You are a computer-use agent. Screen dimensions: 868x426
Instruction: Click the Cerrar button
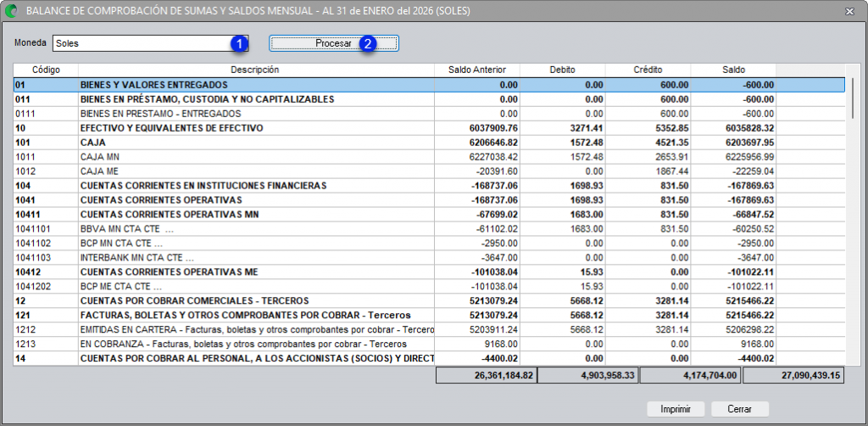point(739,409)
